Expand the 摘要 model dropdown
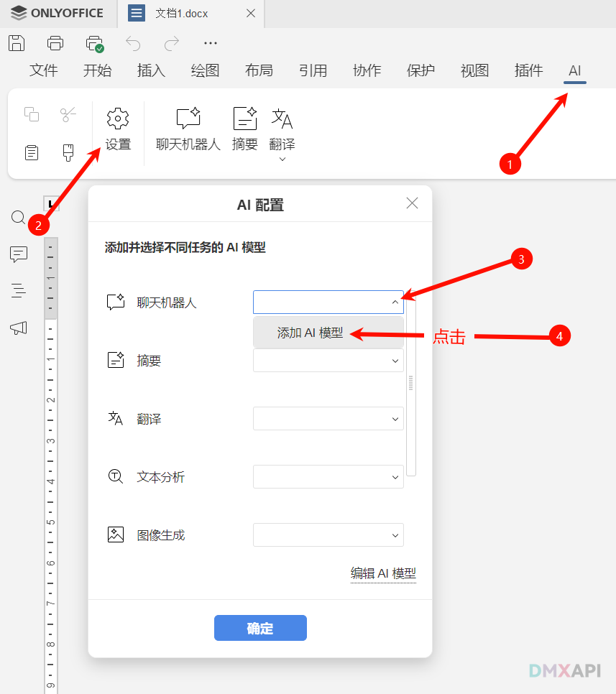The image size is (616, 694). [328, 361]
